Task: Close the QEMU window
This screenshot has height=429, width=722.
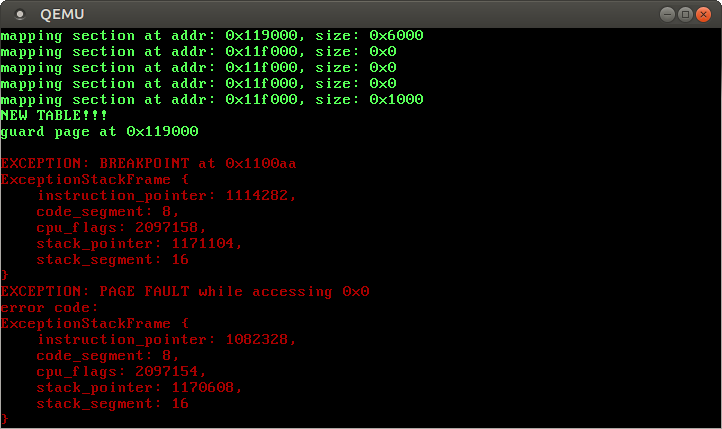Action: click(704, 14)
